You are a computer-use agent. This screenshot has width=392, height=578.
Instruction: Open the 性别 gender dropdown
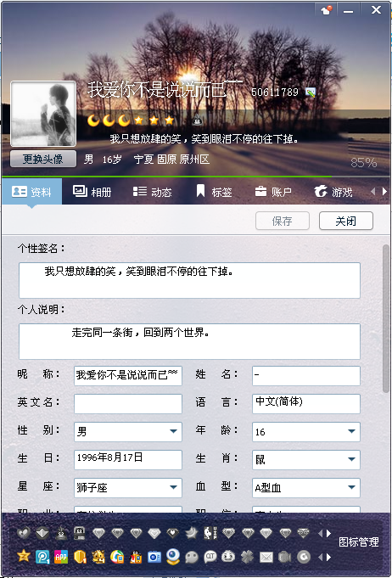(x=173, y=431)
